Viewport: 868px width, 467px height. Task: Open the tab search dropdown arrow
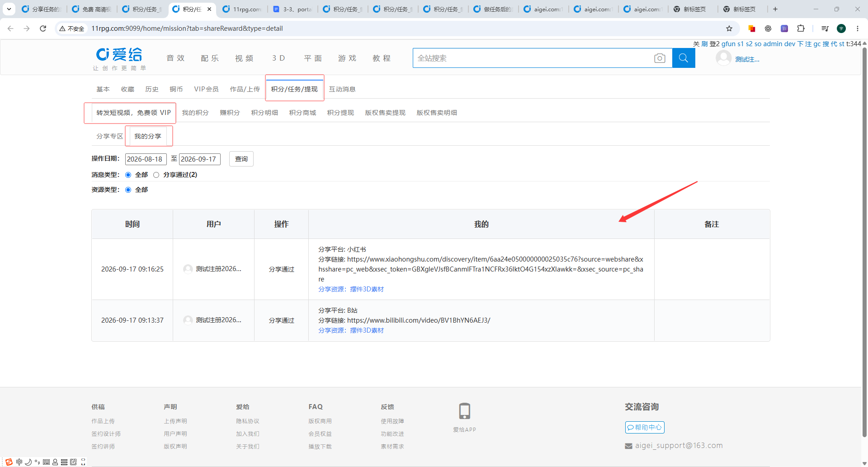(9, 9)
